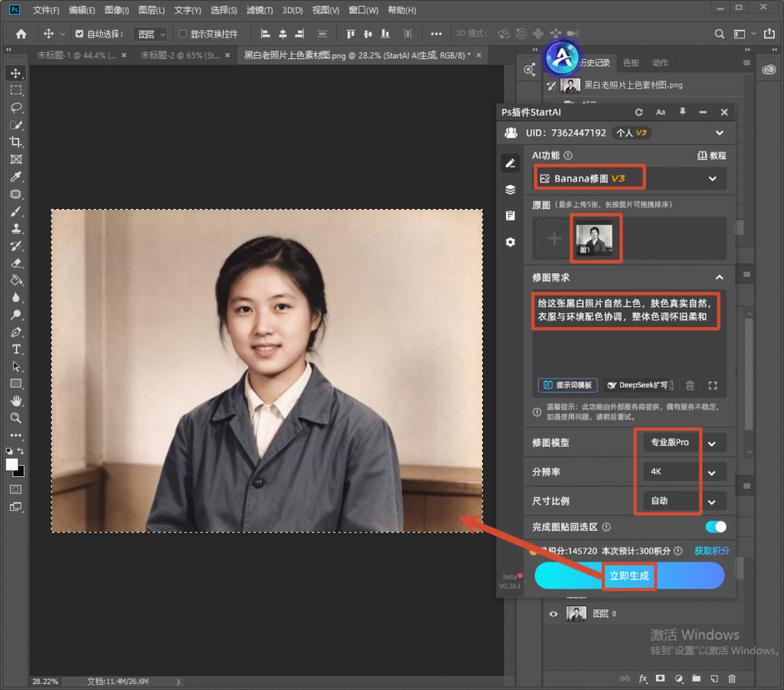The image size is (784, 690).
Task: Select the Move tool in toolbox
Action: (16, 73)
